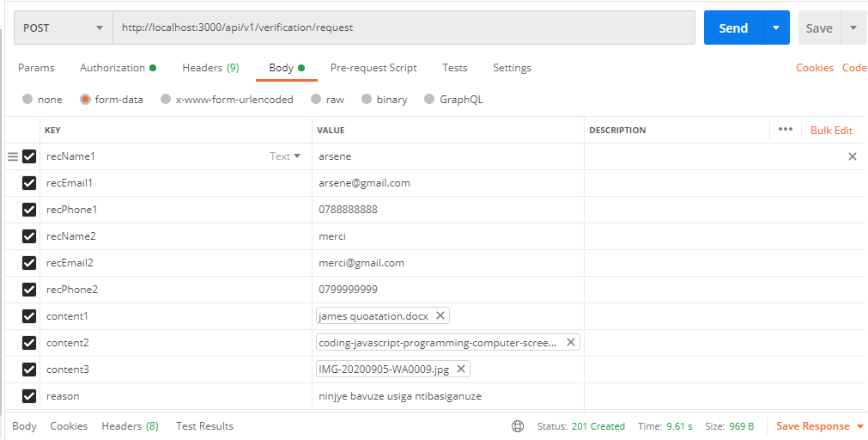Click the drag handle icon beside recName1

pos(12,156)
